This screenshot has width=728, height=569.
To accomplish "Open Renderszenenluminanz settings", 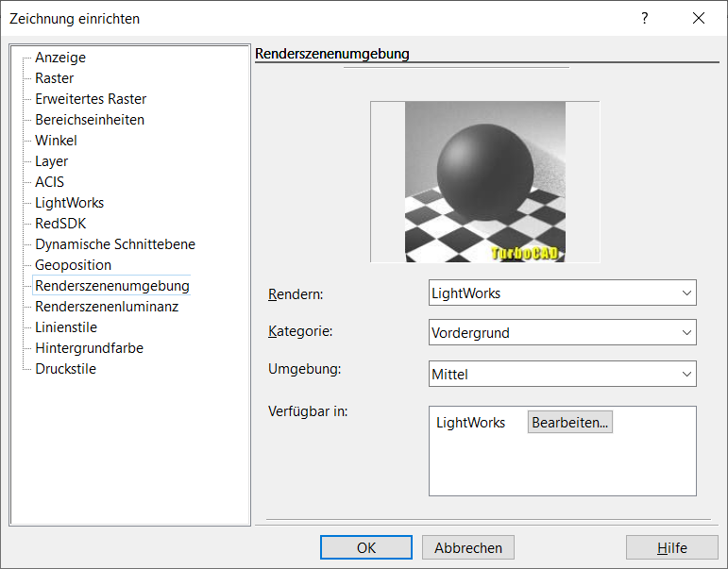I will click(x=107, y=307).
